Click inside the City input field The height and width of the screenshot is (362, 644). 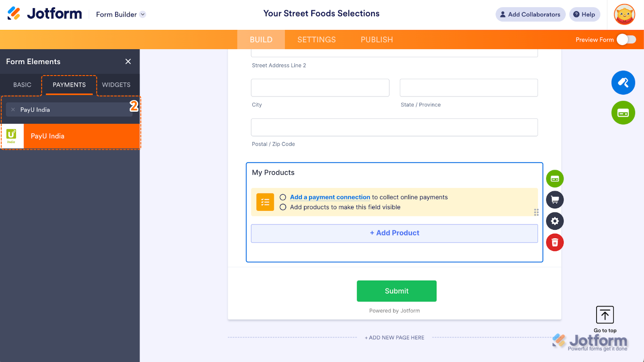point(320,88)
